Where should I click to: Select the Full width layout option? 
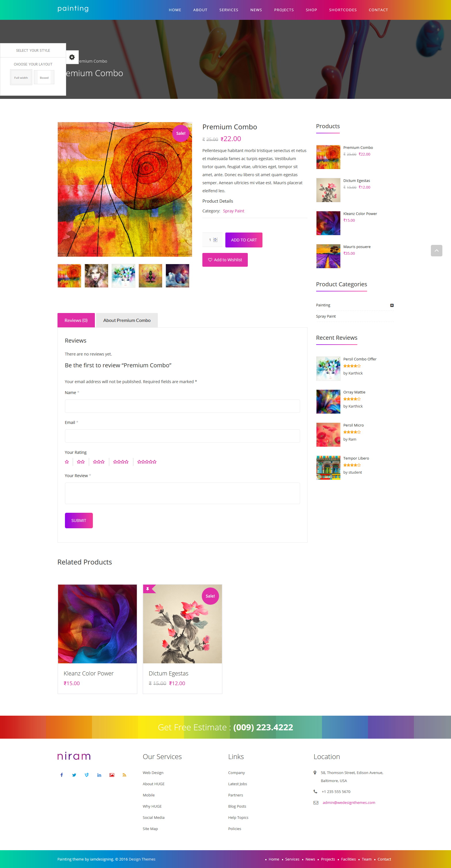pos(21,78)
